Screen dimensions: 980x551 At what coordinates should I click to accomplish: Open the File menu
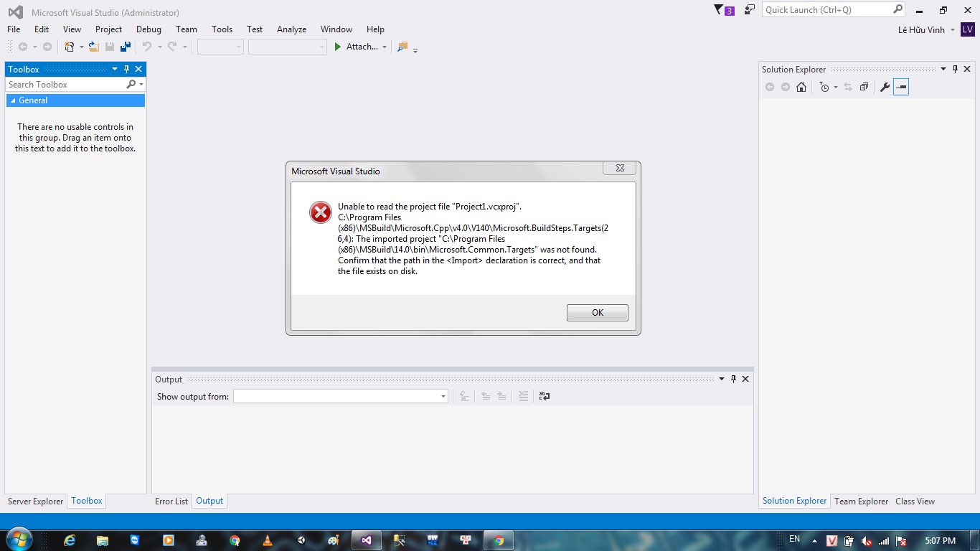[x=14, y=29]
